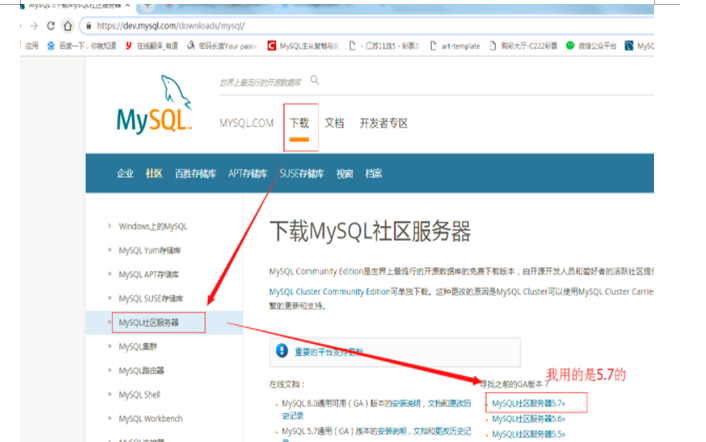Click the browser forward arrow

point(34,26)
